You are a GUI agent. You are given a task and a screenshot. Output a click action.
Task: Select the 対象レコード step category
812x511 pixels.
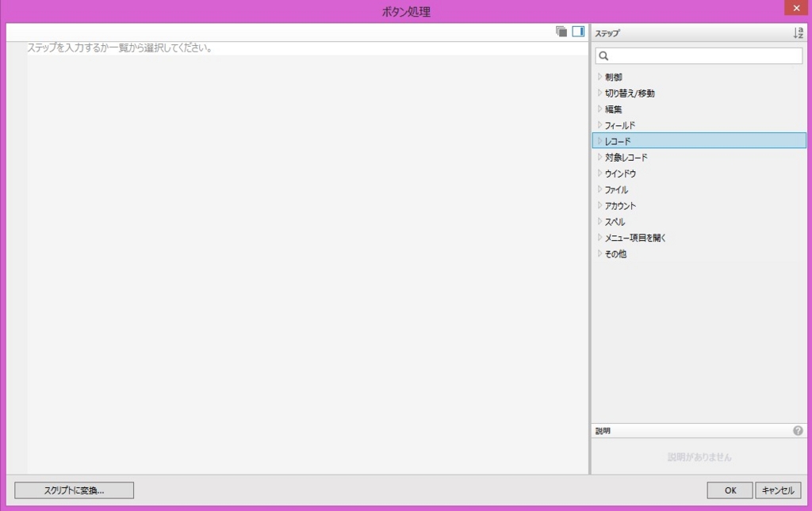pyautogui.click(x=626, y=157)
